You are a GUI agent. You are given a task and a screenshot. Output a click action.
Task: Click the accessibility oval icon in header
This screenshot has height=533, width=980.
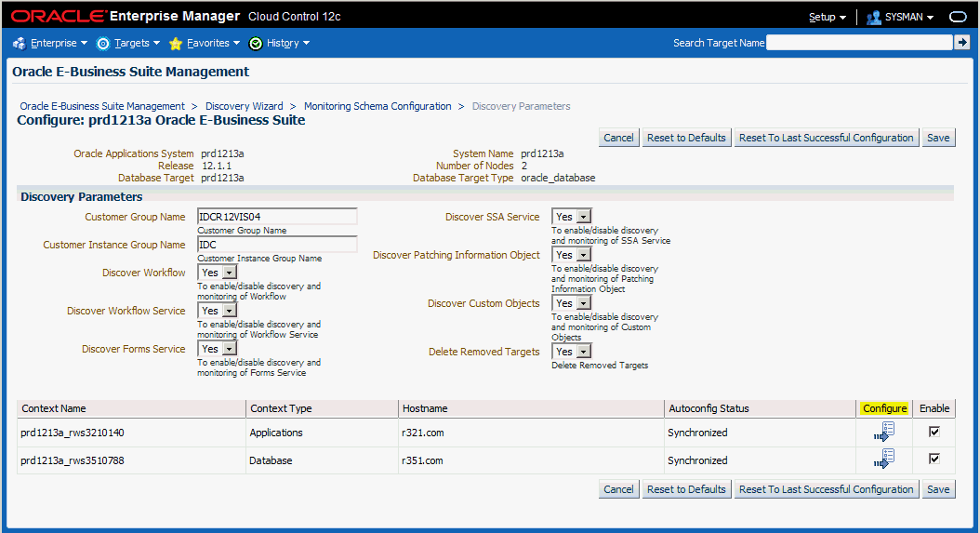pos(958,17)
